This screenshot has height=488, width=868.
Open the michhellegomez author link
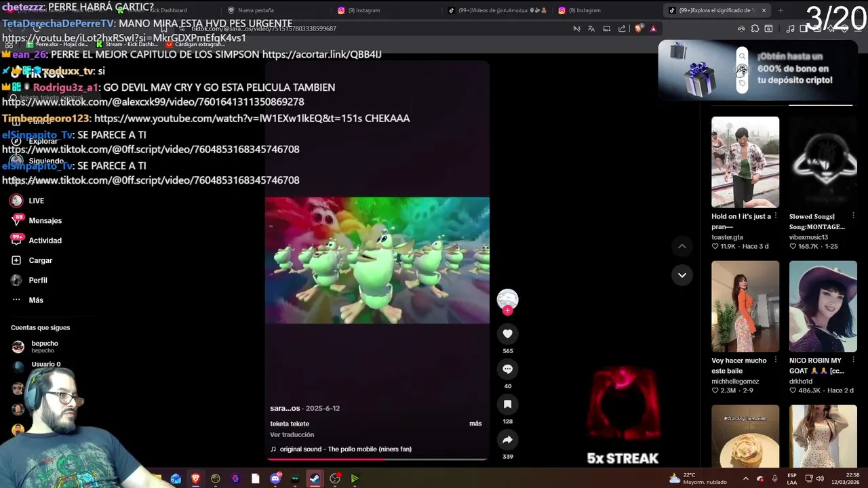coord(734,382)
